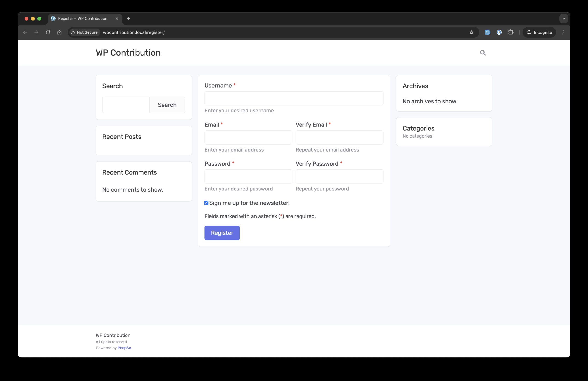
Task: Click the 'All rights reserved' footer text
Action: 111,342
